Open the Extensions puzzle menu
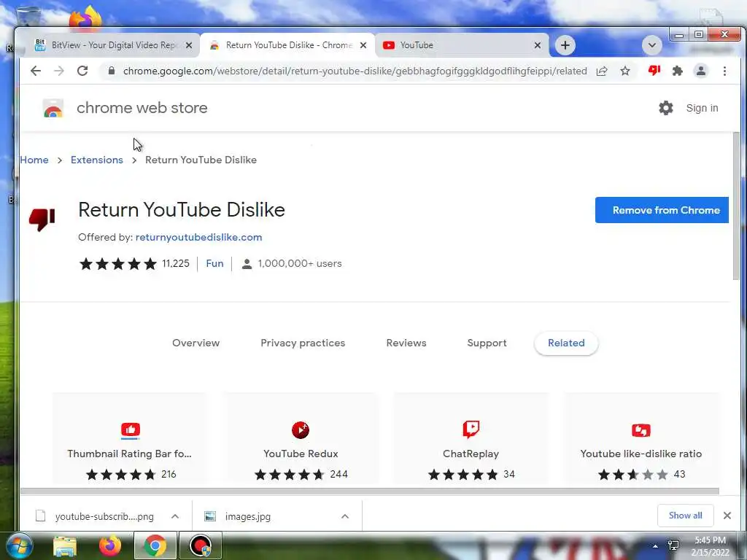 [677, 71]
